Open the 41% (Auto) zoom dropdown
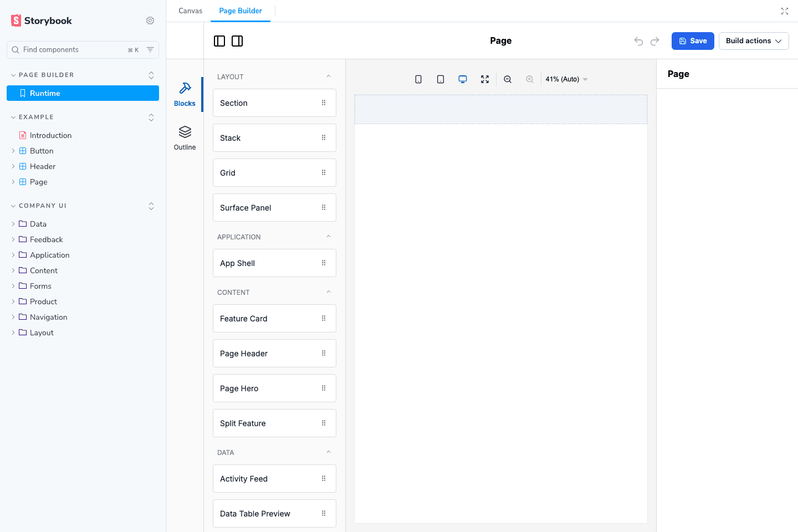798x532 pixels. coord(566,79)
